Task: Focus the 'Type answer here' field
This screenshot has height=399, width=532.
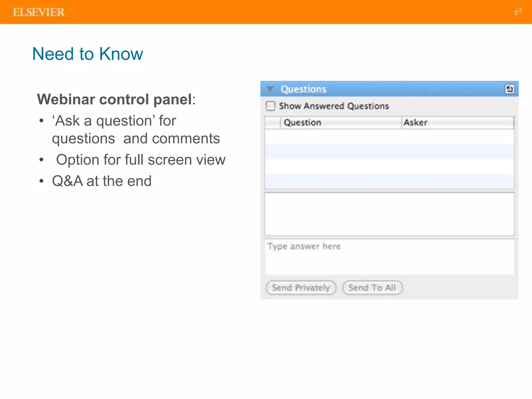Action: pos(389,257)
